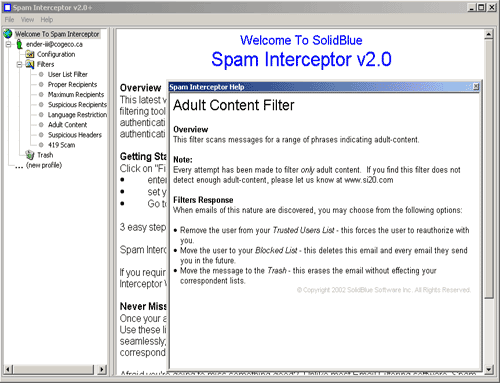500x383 pixels.
Task: Select the Filters tree item
Action: pyautogui.click(x=45, y=64)
